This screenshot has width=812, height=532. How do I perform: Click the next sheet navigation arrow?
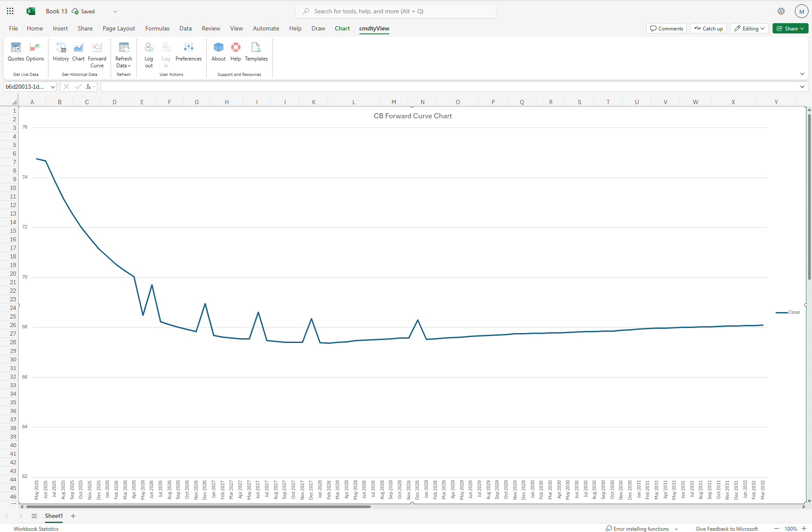(21, 516)
